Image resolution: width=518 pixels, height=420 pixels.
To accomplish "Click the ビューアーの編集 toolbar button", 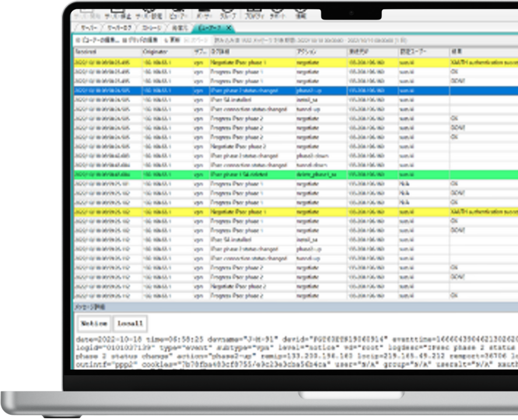I will pyautogui.click(x=97, y=40).
